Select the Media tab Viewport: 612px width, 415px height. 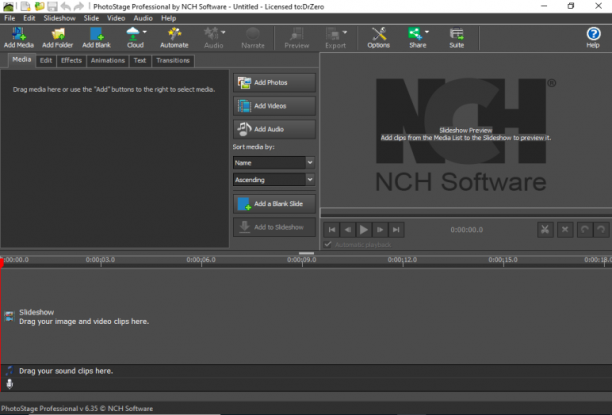point(21,60)
